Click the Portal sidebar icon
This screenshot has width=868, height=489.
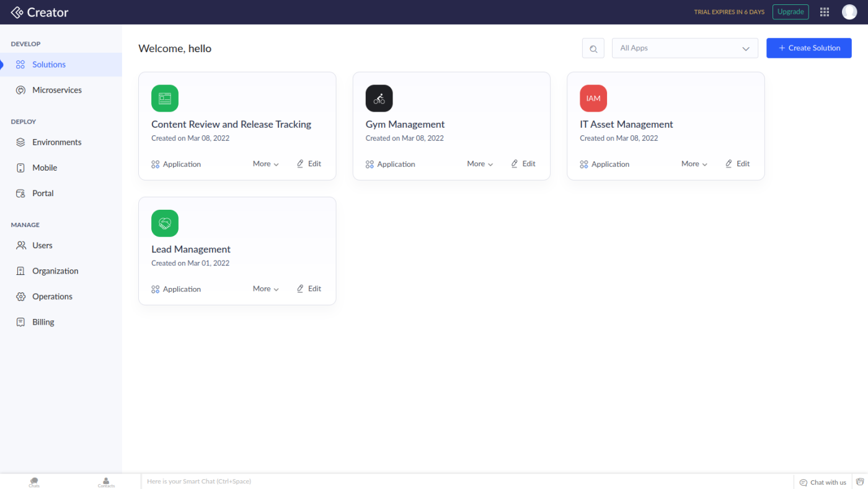(20, 194)
